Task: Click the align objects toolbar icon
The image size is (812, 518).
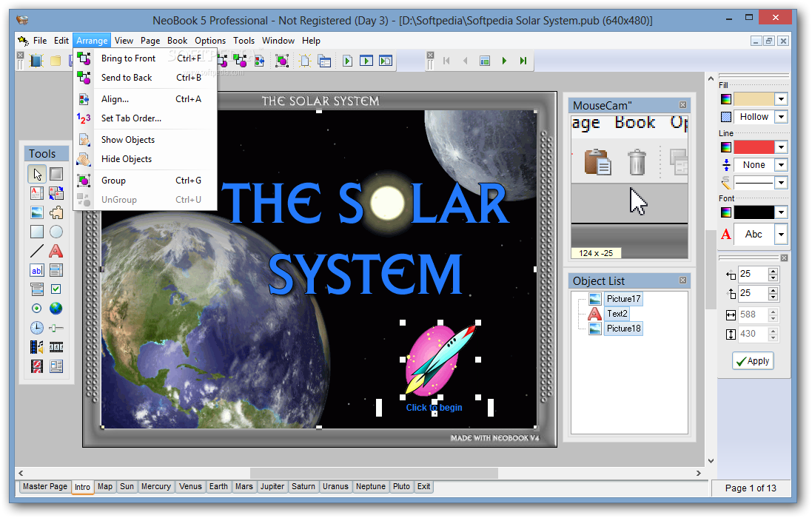Action: 260,61
